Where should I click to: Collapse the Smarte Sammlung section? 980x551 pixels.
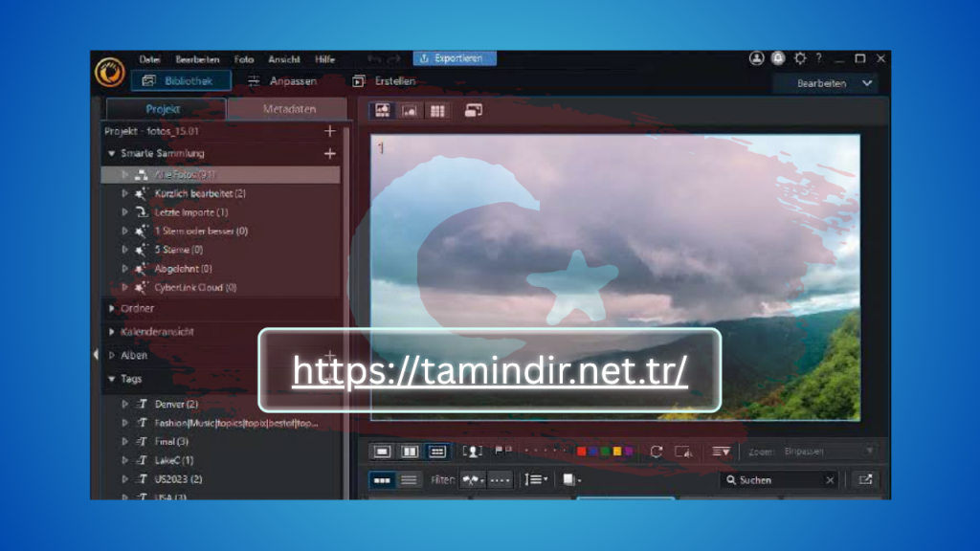[112, 154]
